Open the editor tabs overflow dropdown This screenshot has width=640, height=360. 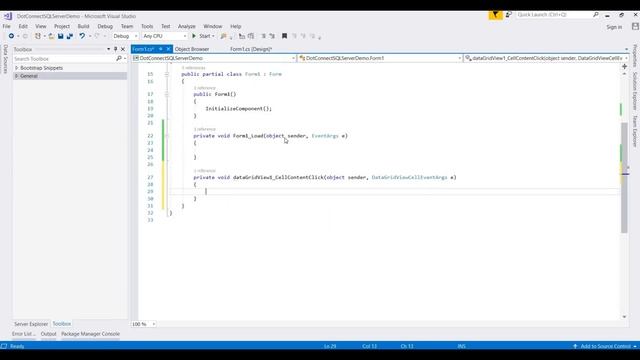pos(626,49)
